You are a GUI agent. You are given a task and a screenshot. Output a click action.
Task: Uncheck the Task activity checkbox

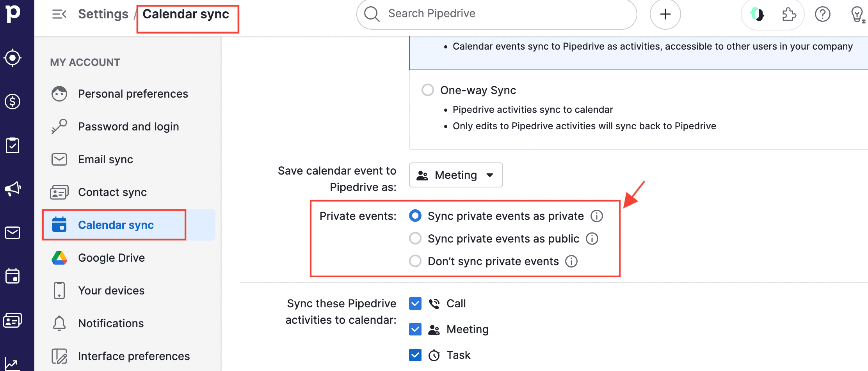coord(415,355)
